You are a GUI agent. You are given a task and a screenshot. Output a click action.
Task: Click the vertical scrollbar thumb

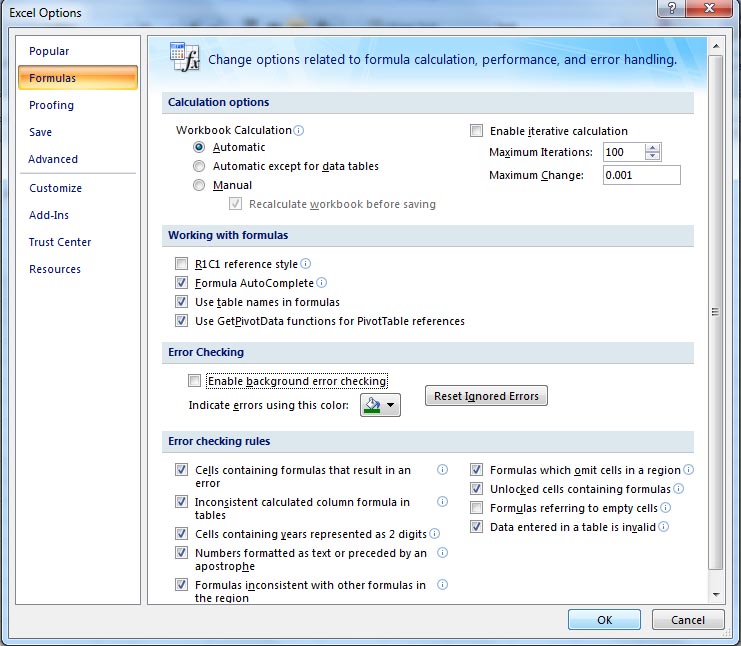716,312
